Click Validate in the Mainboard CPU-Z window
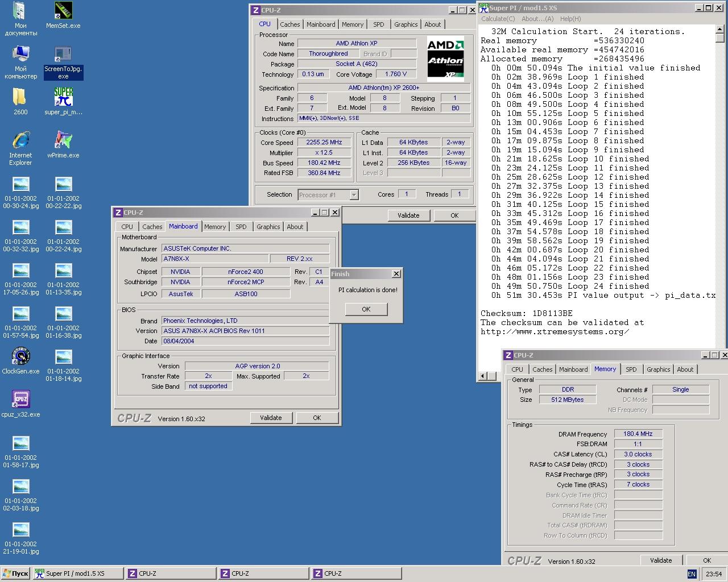The image size is (728, 582). (271, 418)
